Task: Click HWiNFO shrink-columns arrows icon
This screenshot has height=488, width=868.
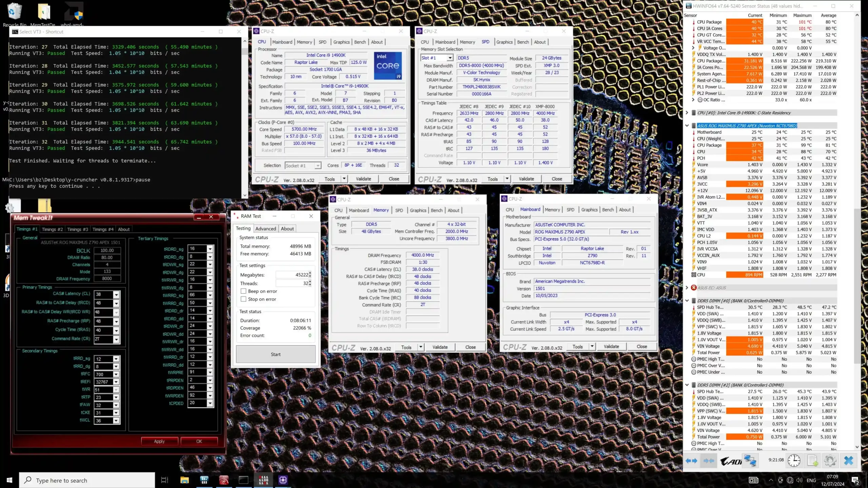Action: coord(709,461)
